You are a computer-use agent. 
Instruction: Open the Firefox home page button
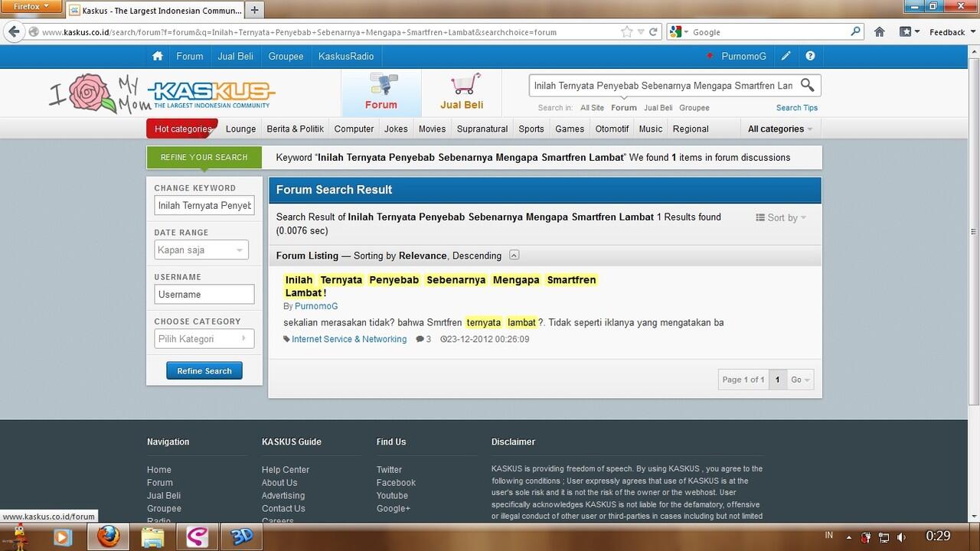pyautogui.click(x=880, y=32)
